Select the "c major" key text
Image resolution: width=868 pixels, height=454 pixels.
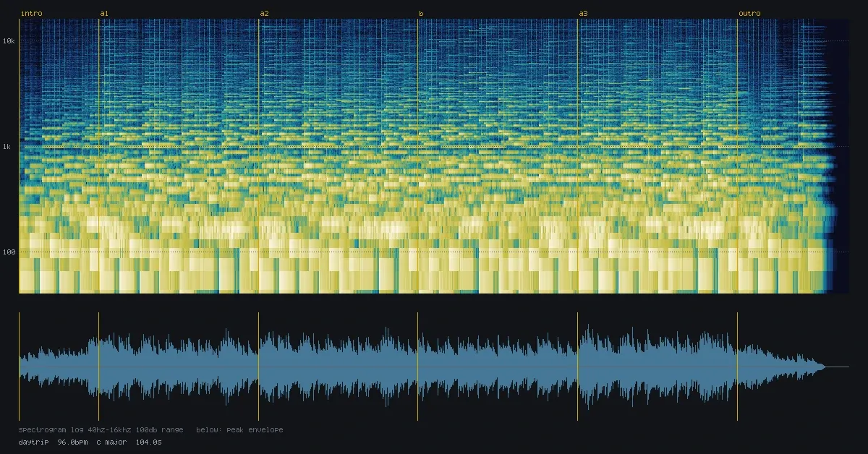point(111,442)
